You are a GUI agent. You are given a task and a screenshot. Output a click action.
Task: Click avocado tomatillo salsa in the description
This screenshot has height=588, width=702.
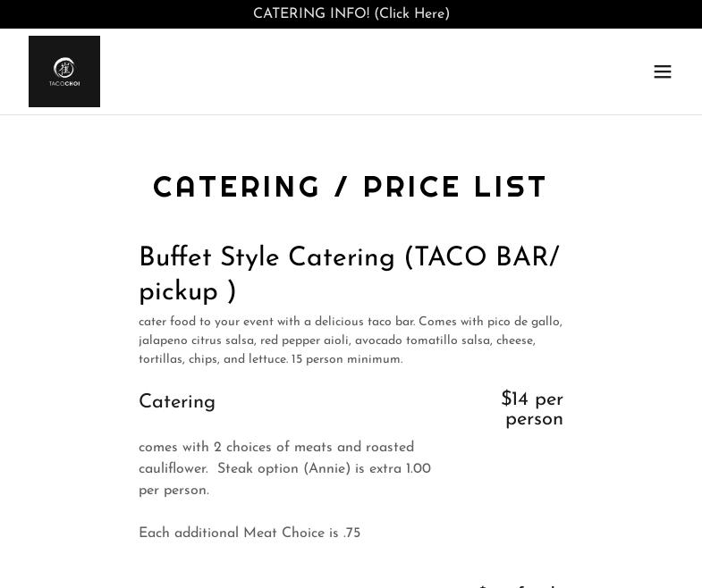click(x=422, y=340)
